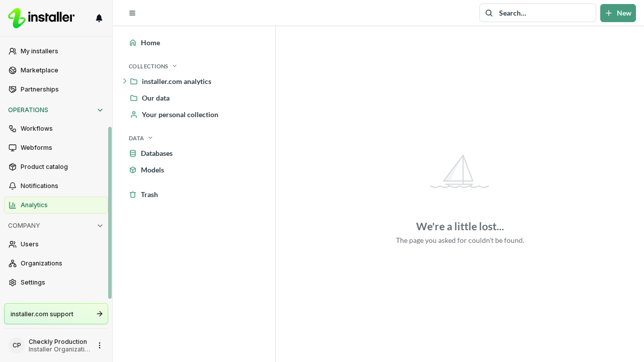The width and height of the screenshot is (644, 362).
Task: Click the Organizations hierarchy icon
Action: [x=13, y=263]
